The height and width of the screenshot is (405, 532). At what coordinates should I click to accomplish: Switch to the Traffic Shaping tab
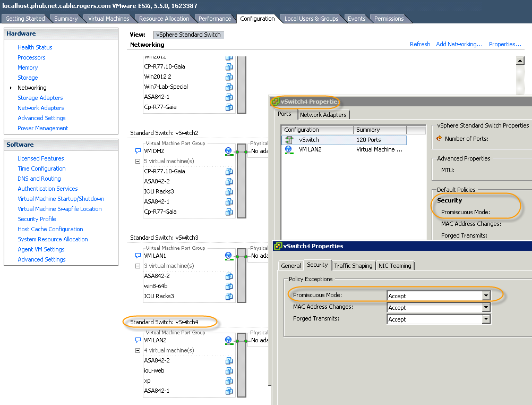353,266
